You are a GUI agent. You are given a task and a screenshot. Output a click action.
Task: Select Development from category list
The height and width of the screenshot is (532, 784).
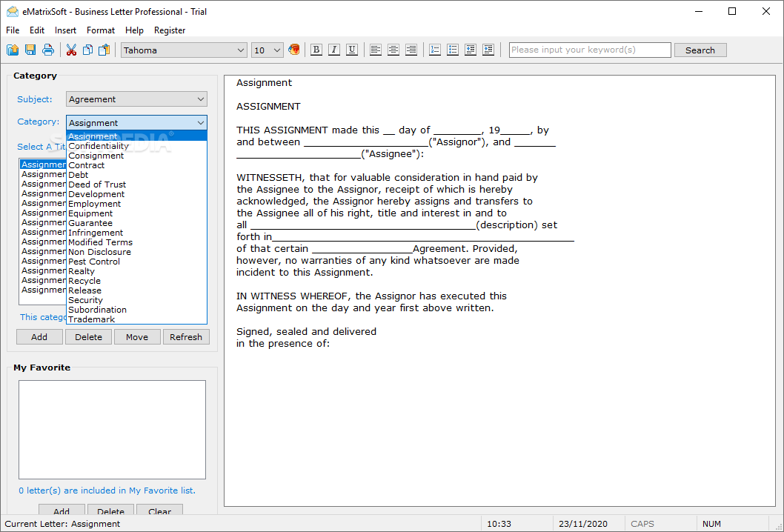[136, 194]
